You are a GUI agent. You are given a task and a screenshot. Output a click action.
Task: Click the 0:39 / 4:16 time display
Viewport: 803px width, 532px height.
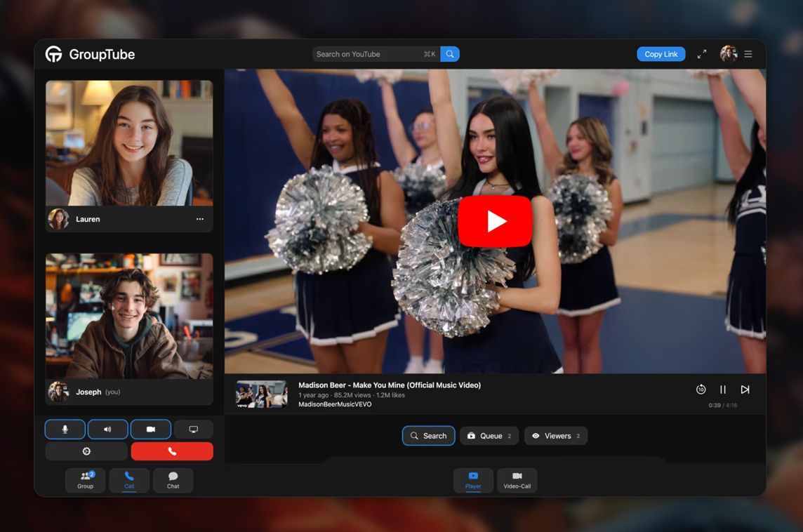722,405
